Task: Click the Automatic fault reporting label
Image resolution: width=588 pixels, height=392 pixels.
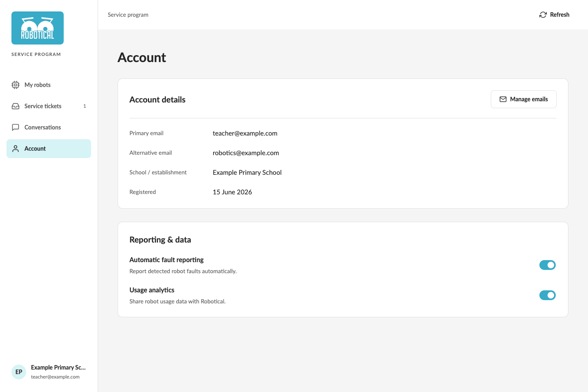Action: tap(167, 260)
